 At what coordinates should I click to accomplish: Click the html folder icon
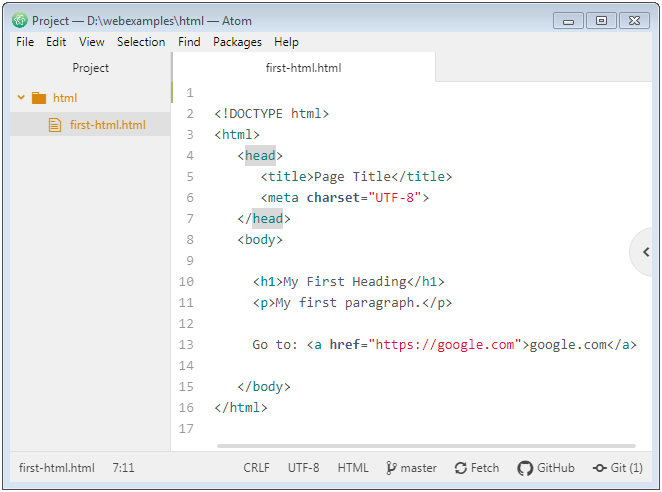pos(39,98)
